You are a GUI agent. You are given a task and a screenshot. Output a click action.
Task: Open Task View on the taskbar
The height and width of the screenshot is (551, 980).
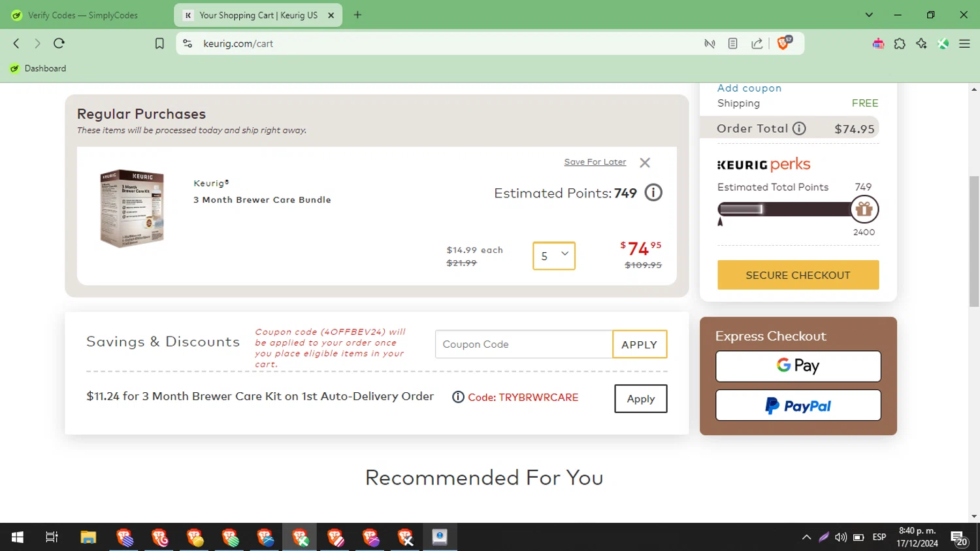[x=52, y=537]
